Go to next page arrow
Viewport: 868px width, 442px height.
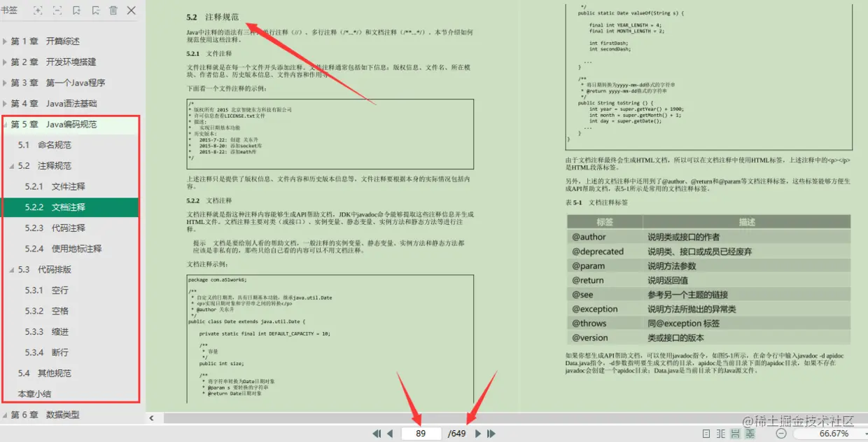pyautogui.click(x=478, y=434)
